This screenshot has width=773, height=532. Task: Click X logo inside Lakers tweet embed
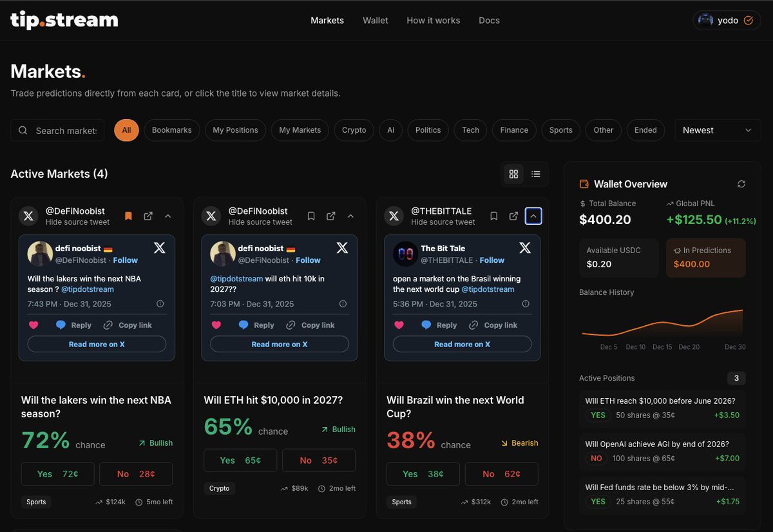click(x=160, y=247)
